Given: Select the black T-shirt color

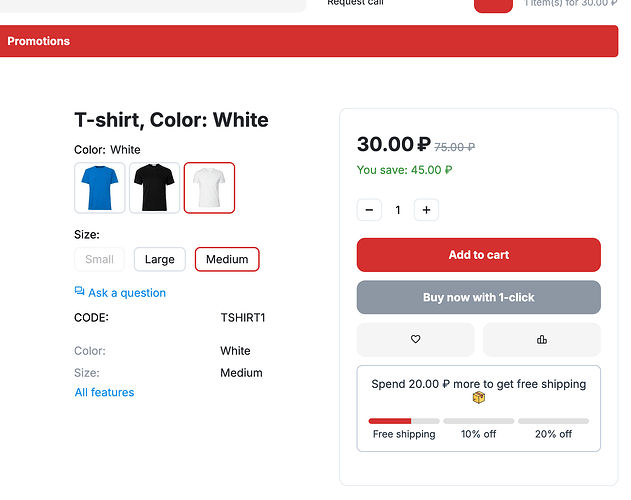Looking at the screenshot, I should click(155, 188).
